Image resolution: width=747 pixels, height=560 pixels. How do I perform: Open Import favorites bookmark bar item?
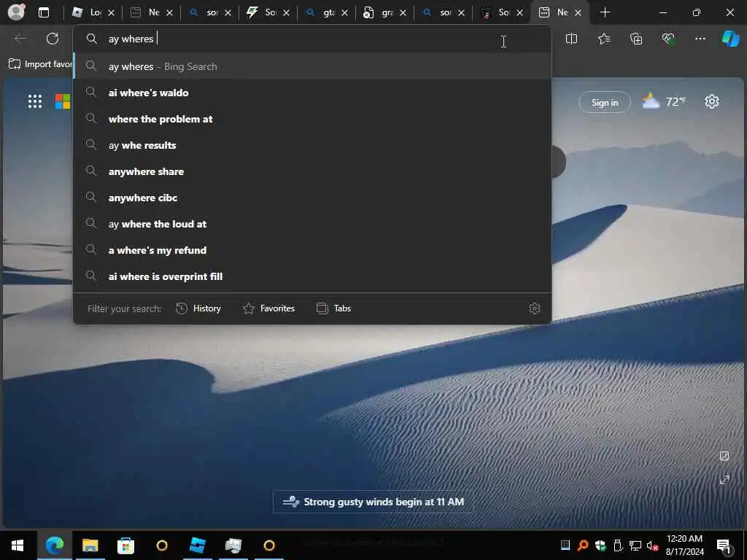pos(41,64)
